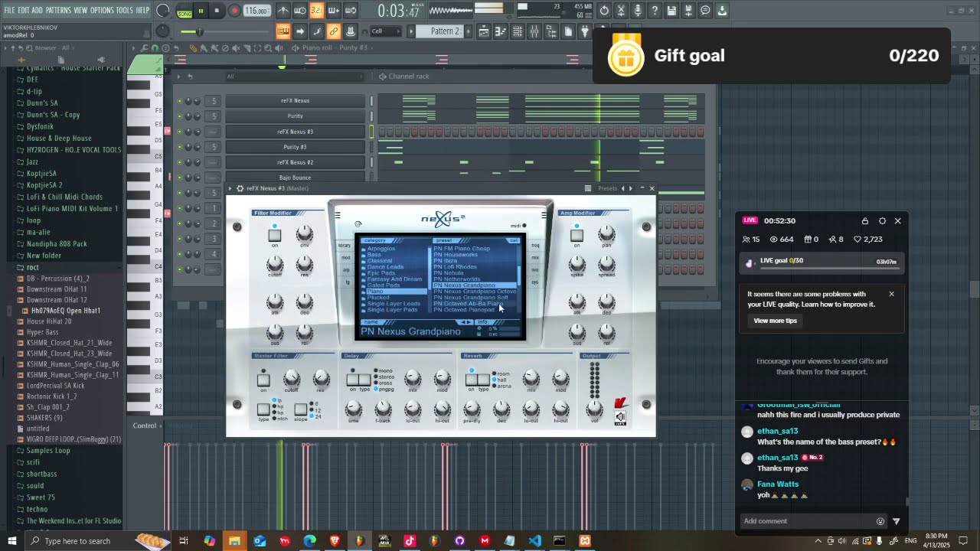Click the Nexus output vol knob
This screenshot has width=980, height=551.
595,408
